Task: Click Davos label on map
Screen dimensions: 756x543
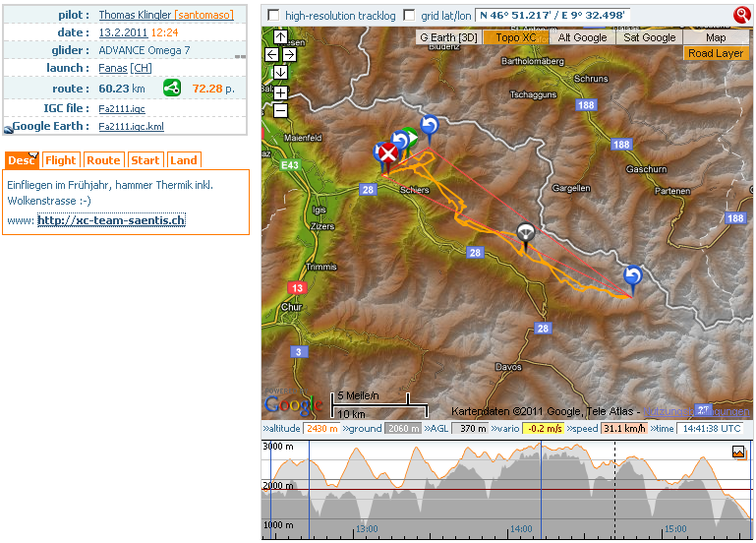Action: [508, 367]
